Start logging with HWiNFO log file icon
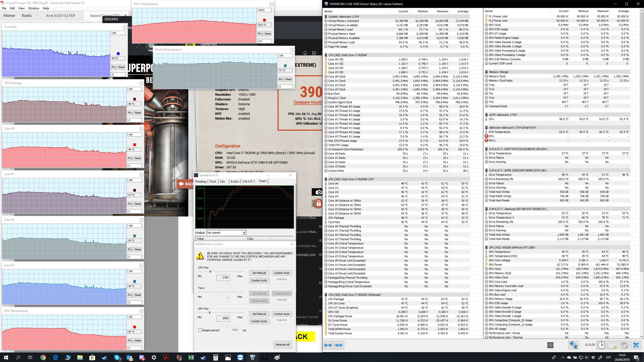Image resolution: width=644 pixels, height=362 pixels. click(613, 345)
